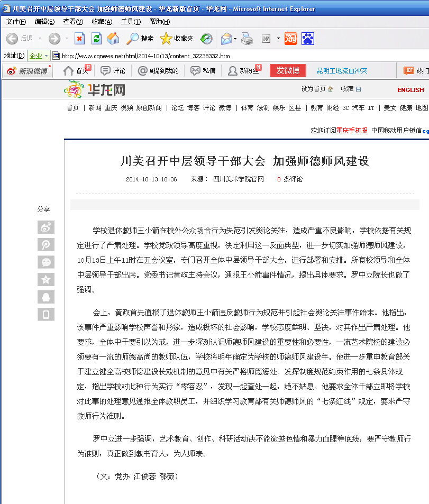
Task: Share article to Sina Weibo sidebar icon
Action: coord(46,227)
